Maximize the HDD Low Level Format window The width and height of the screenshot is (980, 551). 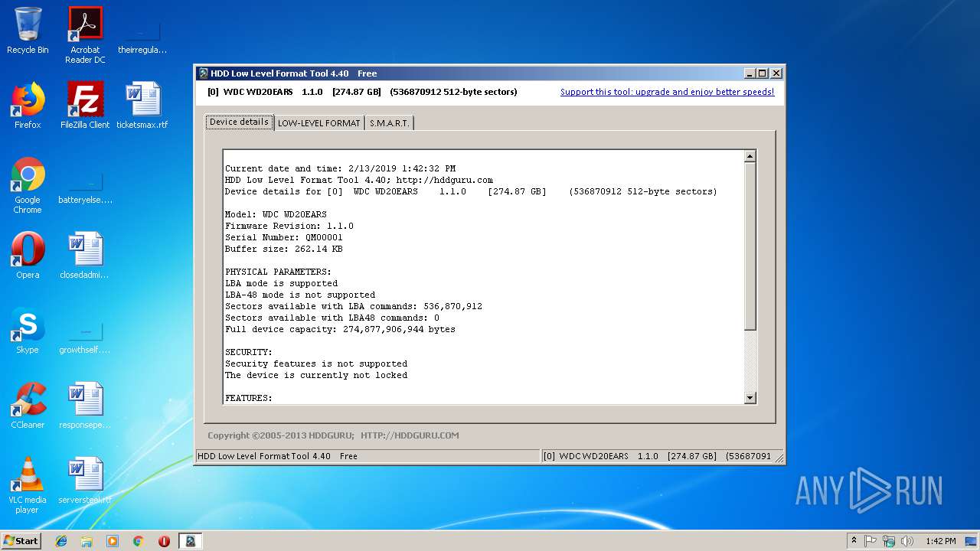[x=763, y=73]
